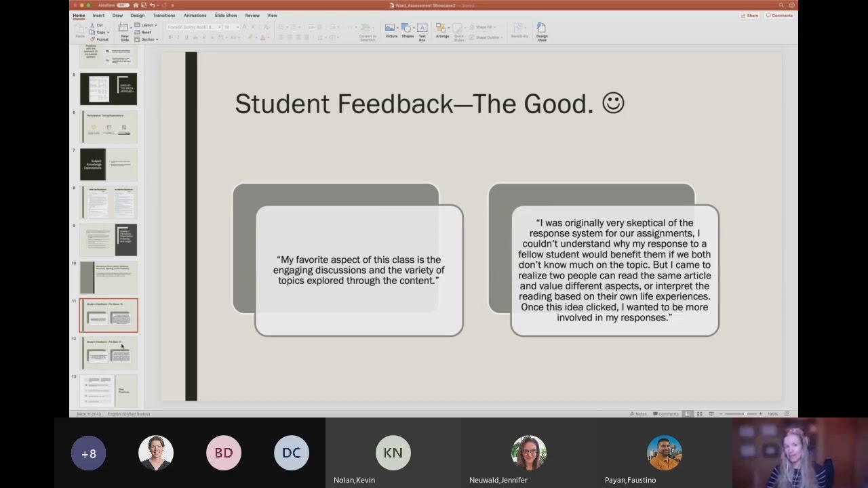
Task: Click the Undo arrow in title bar
Action: point(152,5)
